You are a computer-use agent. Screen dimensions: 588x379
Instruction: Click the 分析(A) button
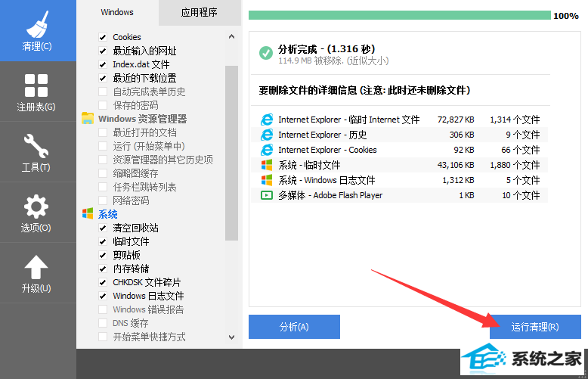(x=294, y=327)
